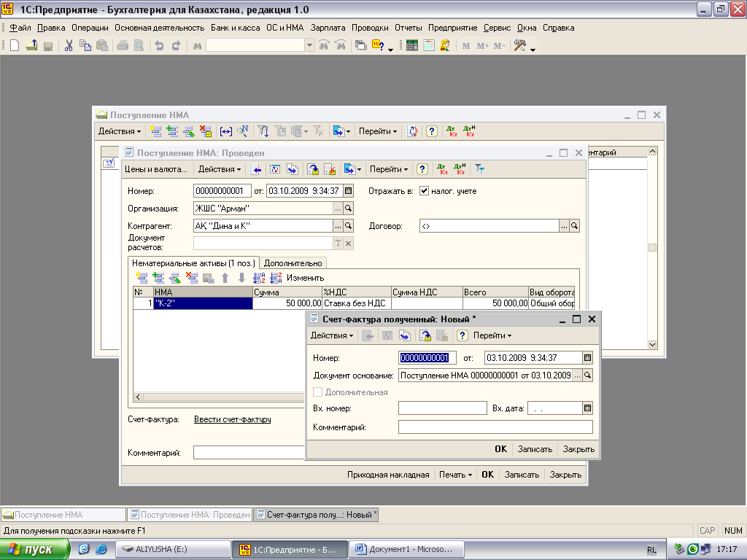Open the Отчеты menu

409,28
